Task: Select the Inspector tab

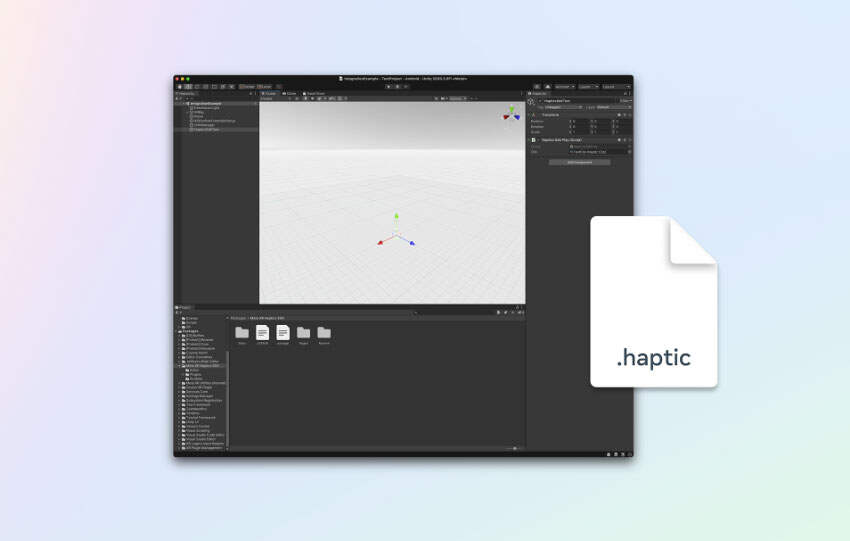Action: point(538,93)
